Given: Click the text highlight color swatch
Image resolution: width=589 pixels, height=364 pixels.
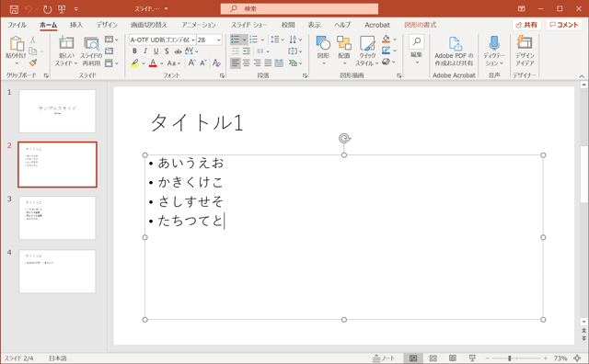Looking at the screenshot, I should tap(135, 63).
